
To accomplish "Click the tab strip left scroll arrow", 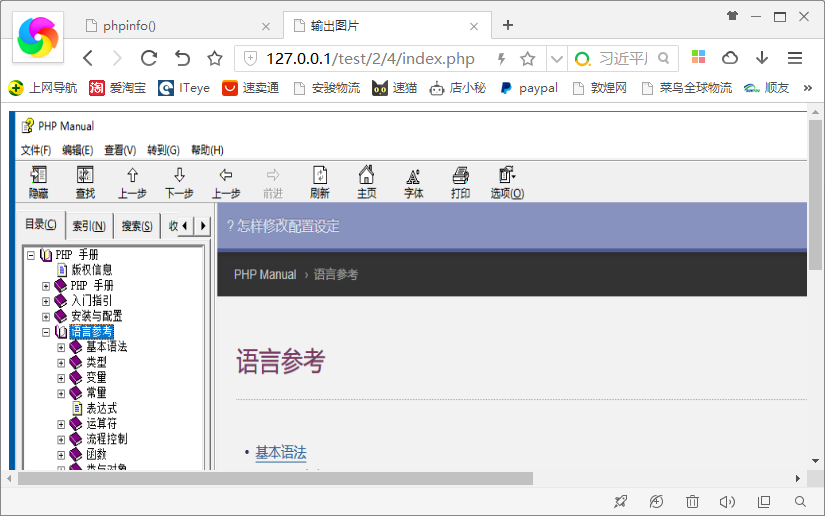I will pos(184,226).
